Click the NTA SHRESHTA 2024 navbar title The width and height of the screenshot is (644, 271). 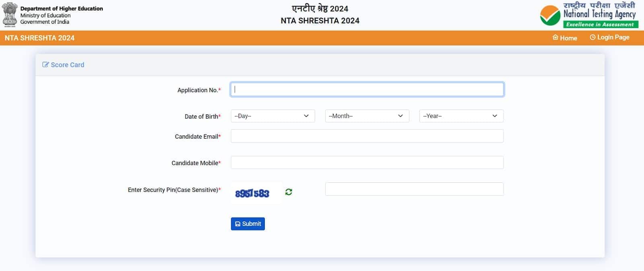pos(39,38)
